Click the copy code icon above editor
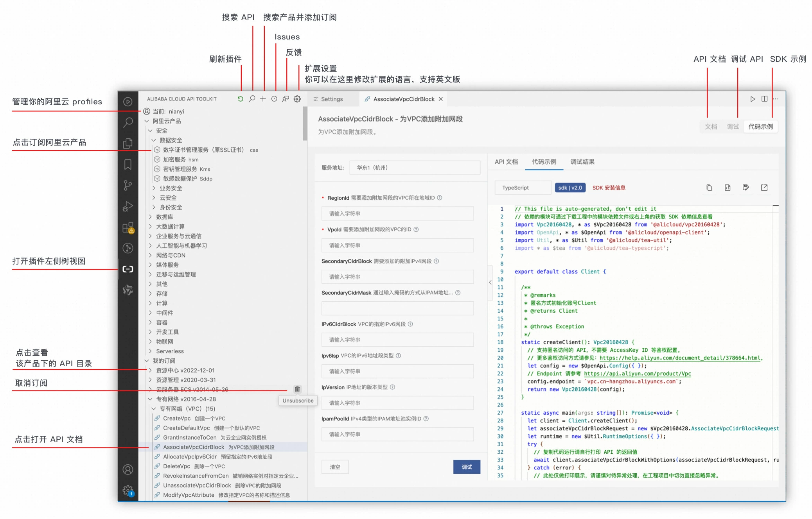Image resolution: width=812 pixels, height=519 pixels. pyautogui.click(x=709, y=188)
